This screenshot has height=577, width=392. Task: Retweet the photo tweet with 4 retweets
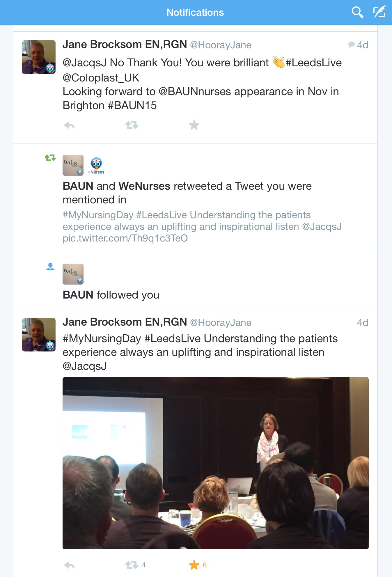(132, 565)
